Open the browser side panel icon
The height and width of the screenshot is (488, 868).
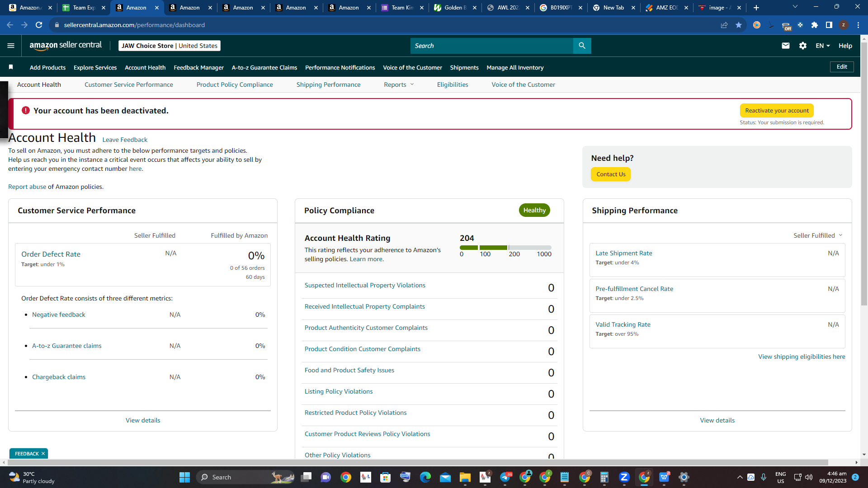829,25
